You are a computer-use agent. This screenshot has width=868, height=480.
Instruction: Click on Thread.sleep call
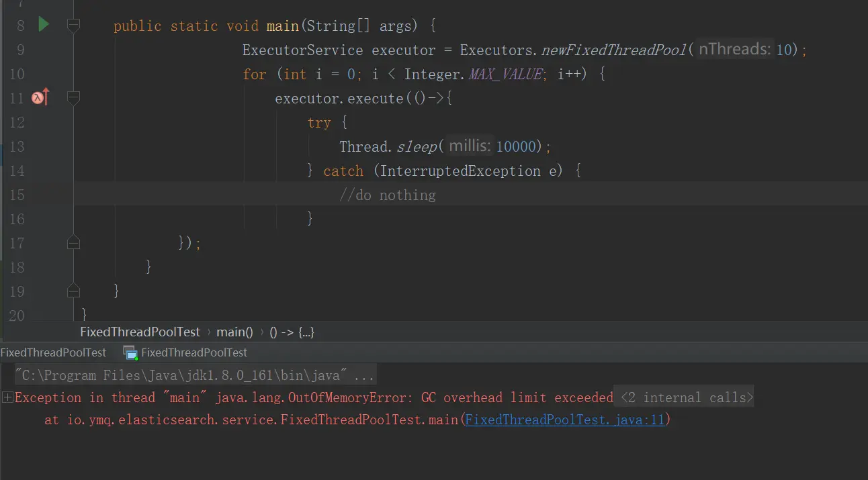point(388,147)
